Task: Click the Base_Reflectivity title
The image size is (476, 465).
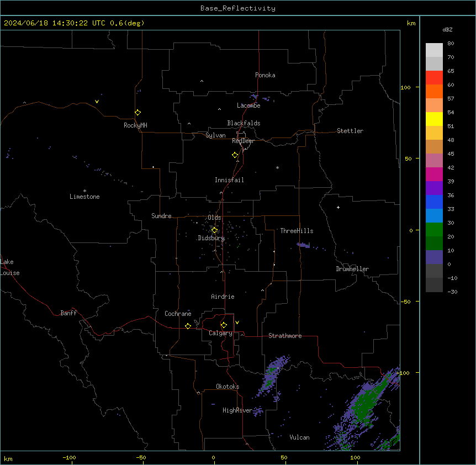Action: point(238,8)
